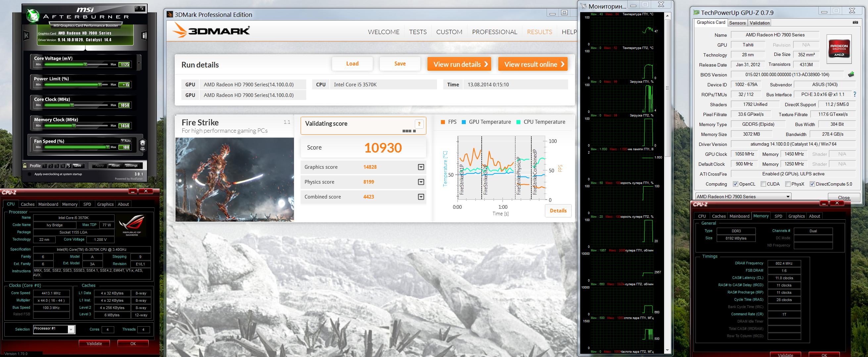Click the Save button in Run details
The height and width of the screenshot is (357, 868).
click(400, 64)
